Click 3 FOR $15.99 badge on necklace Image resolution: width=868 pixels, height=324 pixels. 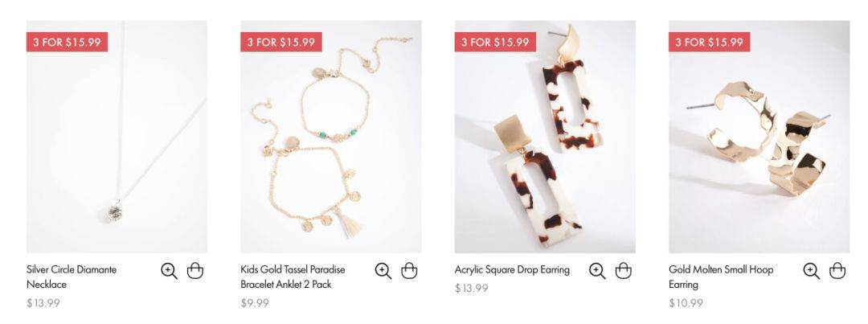point(67,42)
